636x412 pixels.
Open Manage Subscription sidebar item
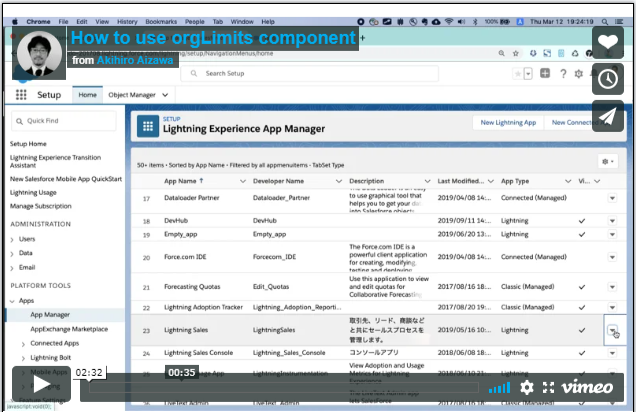[x=41, y=206]
